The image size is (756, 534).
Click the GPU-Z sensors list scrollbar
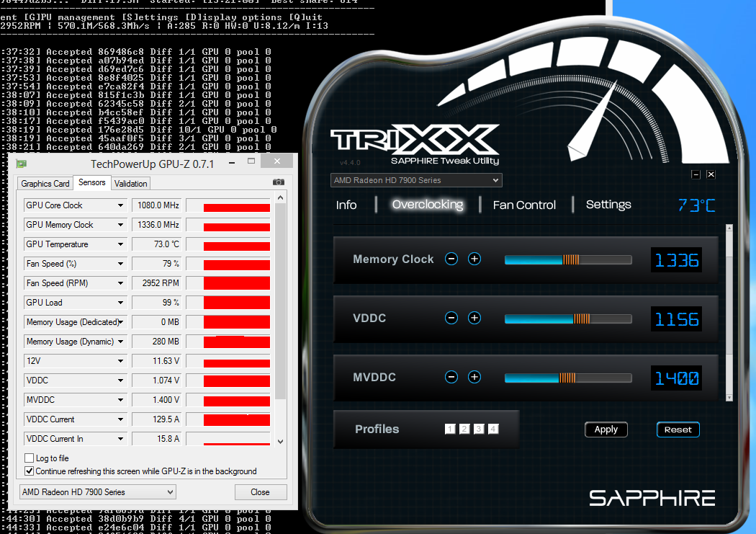[281, 301]
